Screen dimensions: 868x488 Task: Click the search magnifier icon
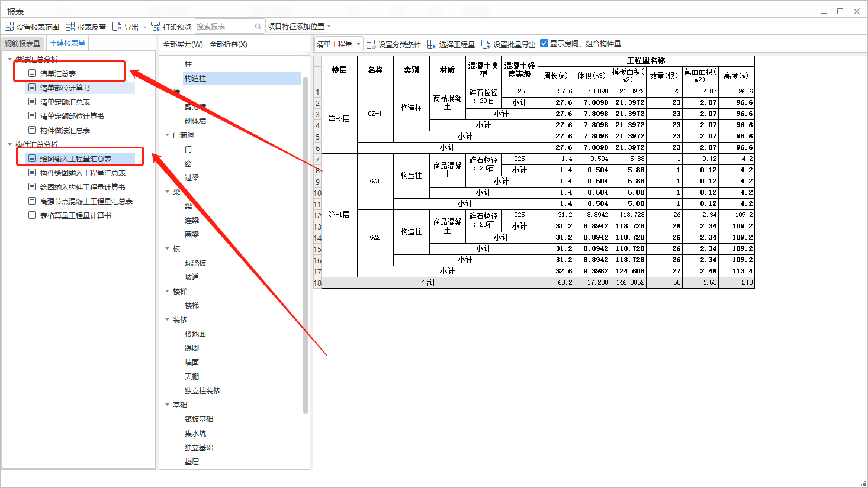(258, 27)
